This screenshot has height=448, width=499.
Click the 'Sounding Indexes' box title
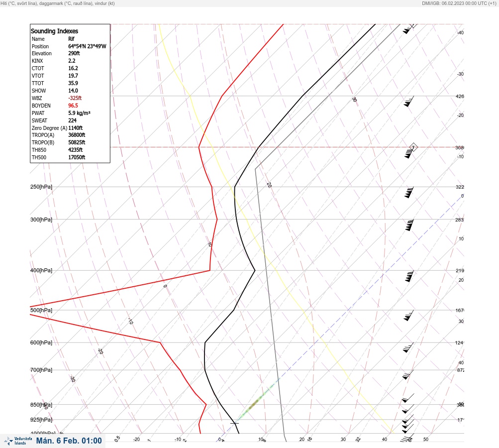point(54,31)
